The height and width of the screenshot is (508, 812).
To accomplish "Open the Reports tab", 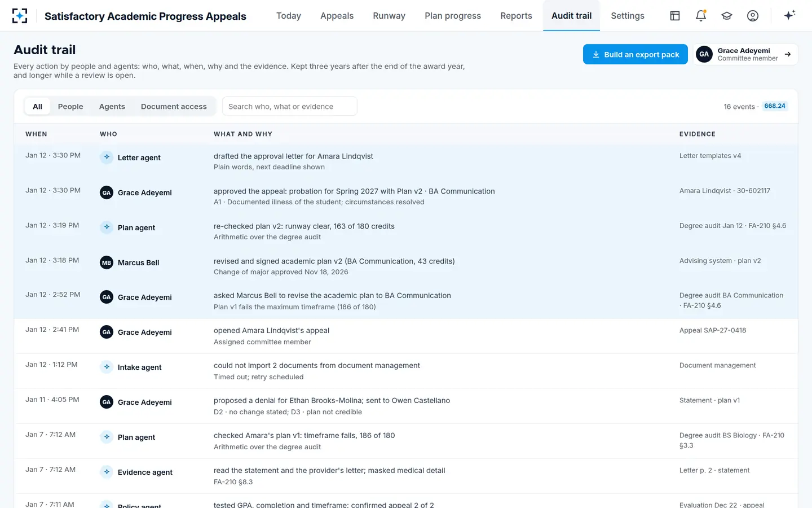I will [516, 16].
